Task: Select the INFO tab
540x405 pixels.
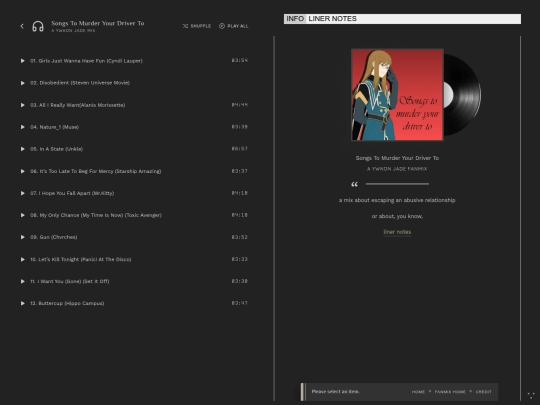Action: click(x=295, y=19)
